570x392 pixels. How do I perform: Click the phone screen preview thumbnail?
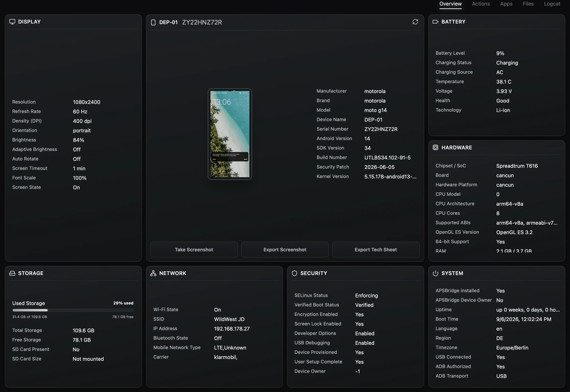tap(230, 134)
